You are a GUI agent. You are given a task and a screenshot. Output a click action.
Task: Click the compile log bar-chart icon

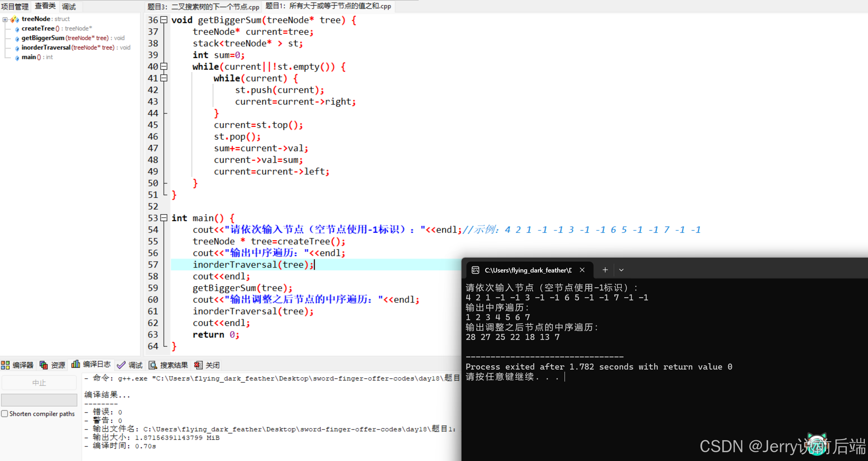coord(76,364)
